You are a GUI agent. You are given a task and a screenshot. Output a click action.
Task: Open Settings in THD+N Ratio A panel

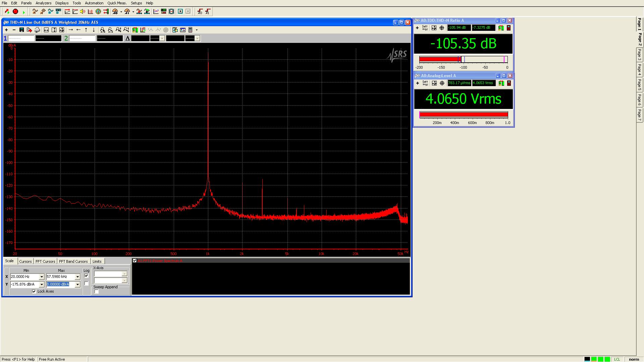click(425, 28)
